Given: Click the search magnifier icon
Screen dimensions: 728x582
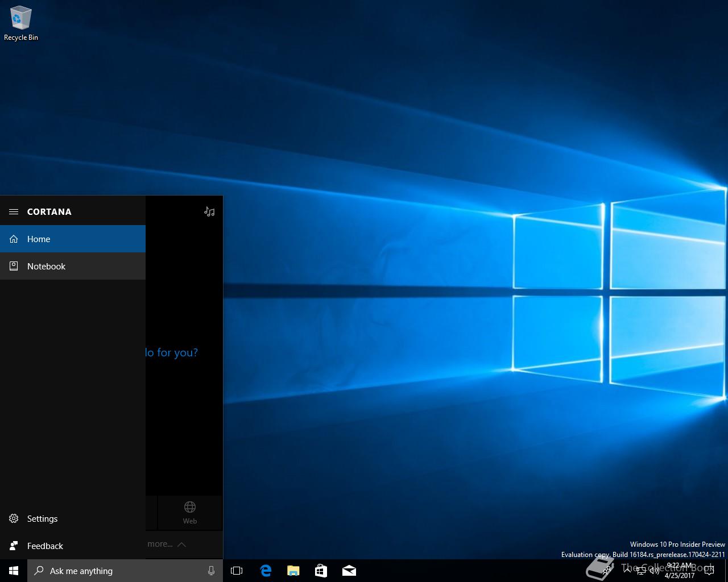Looking at the screenshot, I should click(x=39, y=571).
